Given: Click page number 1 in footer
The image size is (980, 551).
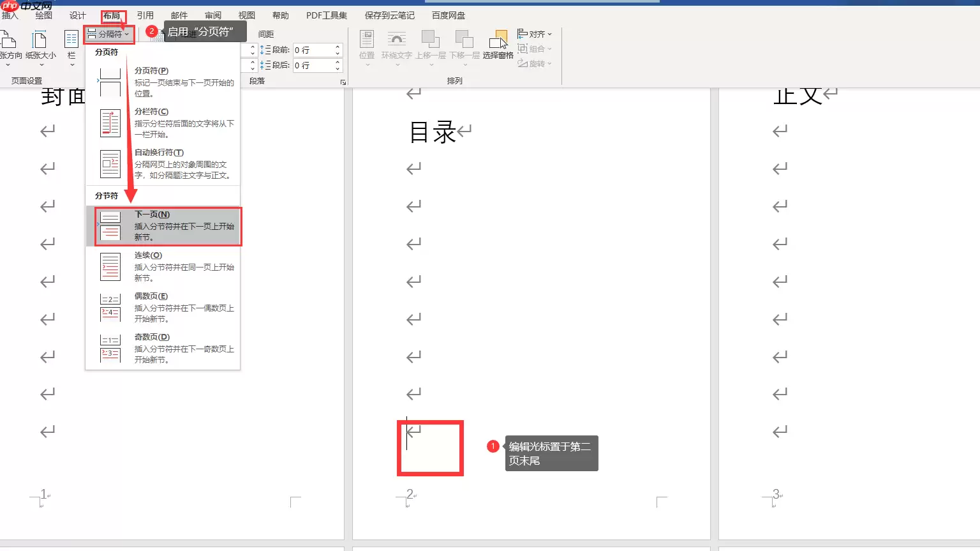Looking at the screenshot, I should [x=43, y=494].
